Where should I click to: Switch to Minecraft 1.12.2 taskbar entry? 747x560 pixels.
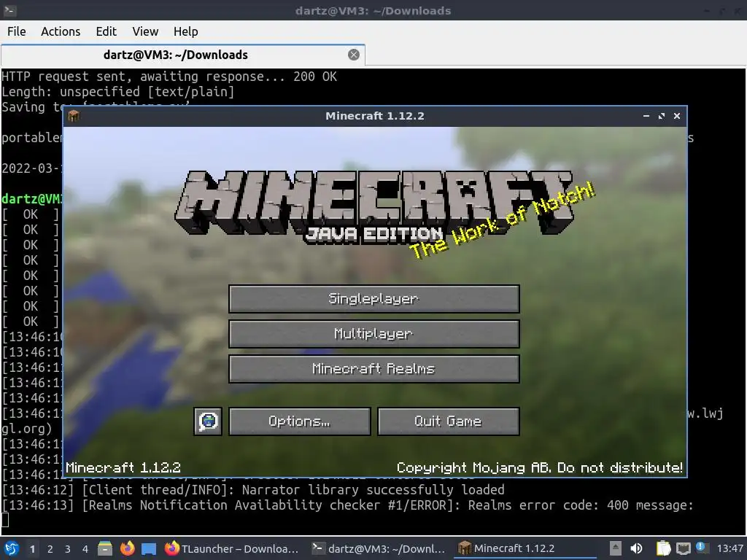pos(524,548)
